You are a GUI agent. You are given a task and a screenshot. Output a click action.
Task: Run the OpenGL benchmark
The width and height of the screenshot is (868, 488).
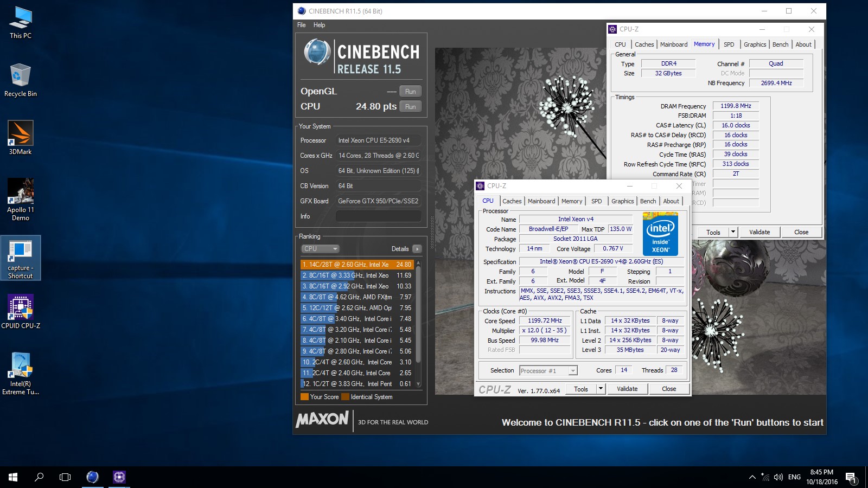(411, 92)
